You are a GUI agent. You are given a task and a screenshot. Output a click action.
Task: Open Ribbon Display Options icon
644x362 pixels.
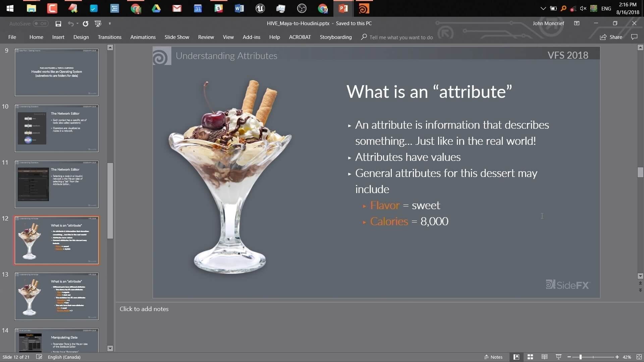577,23
